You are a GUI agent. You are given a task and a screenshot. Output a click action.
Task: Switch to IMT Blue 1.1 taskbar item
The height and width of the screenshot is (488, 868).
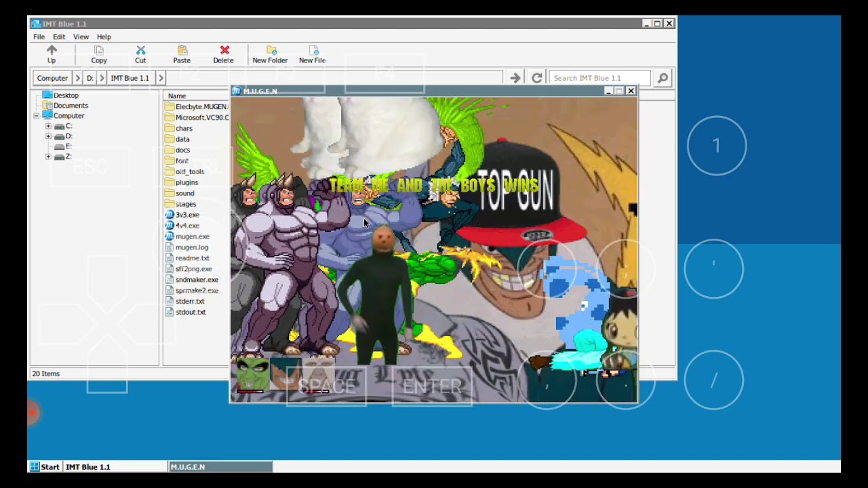pos(115,466)
